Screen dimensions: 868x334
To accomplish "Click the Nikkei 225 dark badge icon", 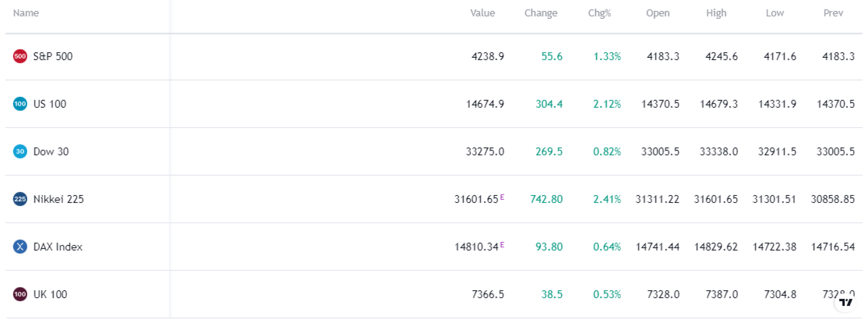I will [20, 199].
